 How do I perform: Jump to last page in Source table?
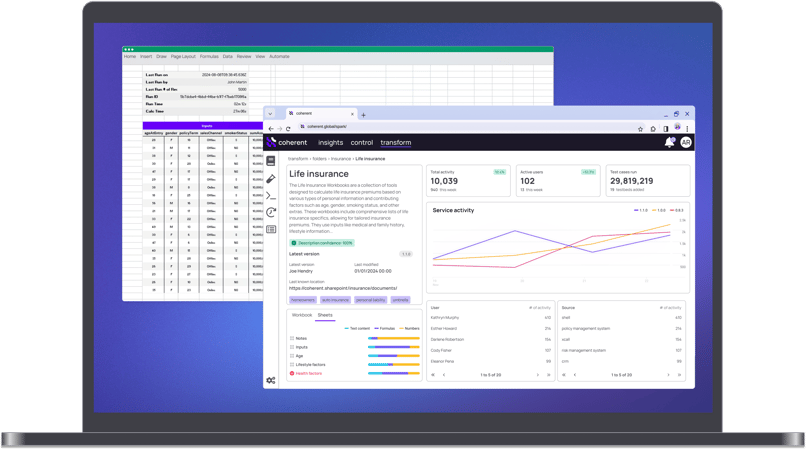[679, 375]
